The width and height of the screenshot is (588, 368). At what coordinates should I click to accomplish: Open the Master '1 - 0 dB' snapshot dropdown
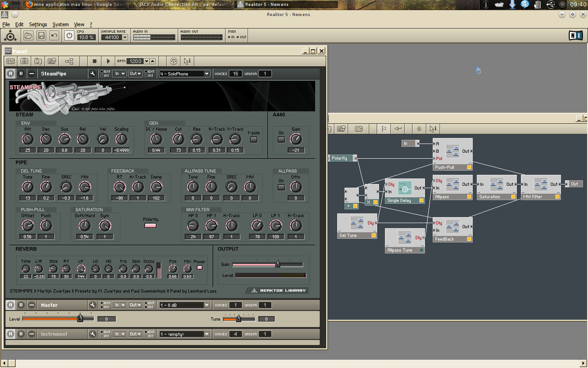(184, 305)
